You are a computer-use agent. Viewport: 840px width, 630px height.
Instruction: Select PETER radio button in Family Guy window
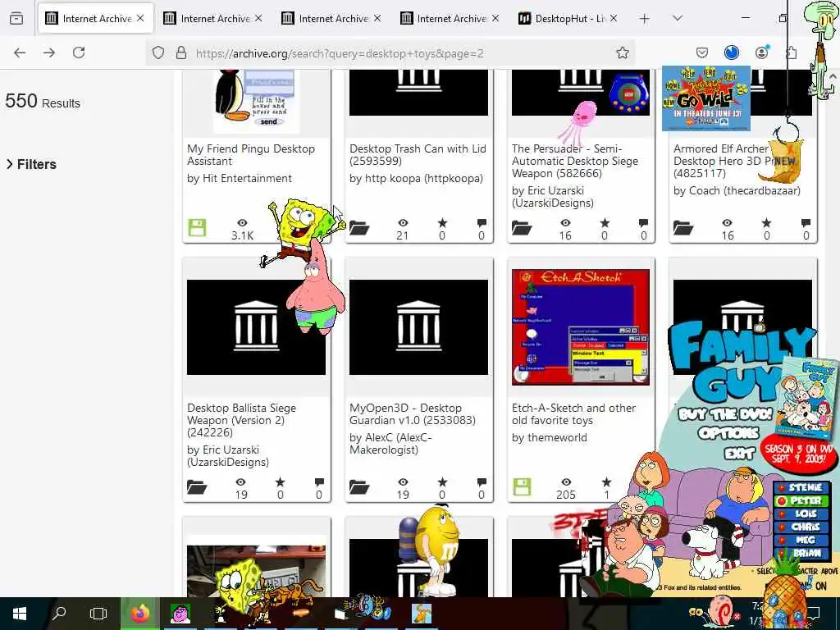coord(782,501)
